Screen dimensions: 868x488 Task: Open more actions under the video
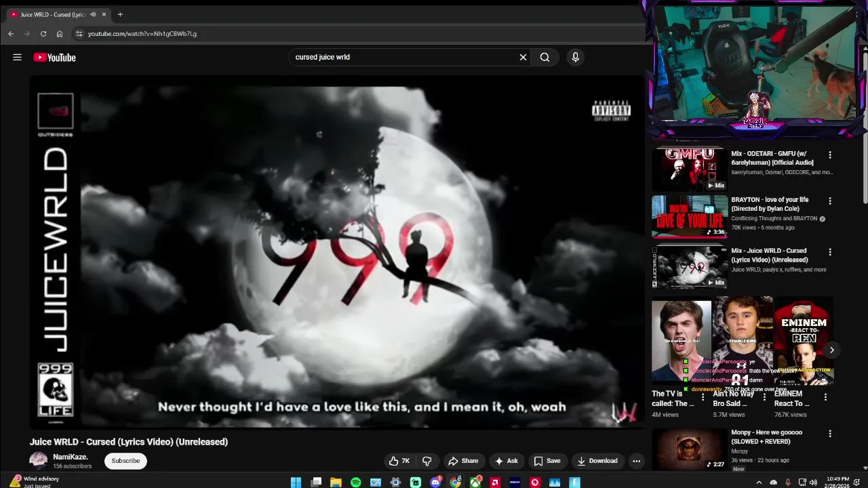[636, 461]
